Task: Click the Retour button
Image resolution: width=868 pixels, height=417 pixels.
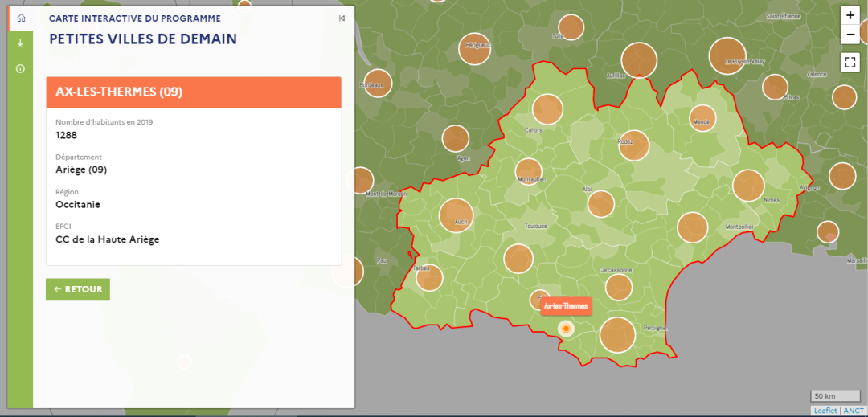Action: 78,289
